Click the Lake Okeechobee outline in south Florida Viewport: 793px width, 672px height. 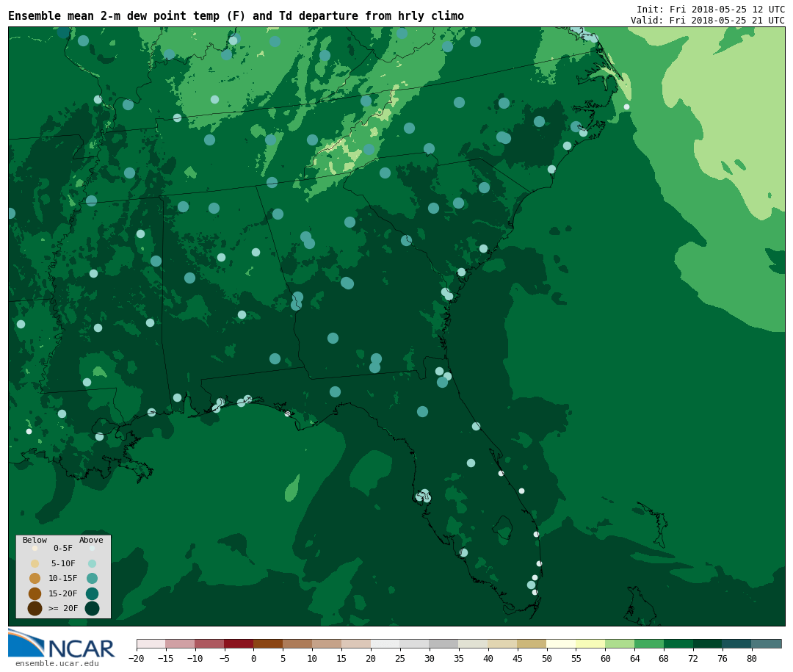503,527
